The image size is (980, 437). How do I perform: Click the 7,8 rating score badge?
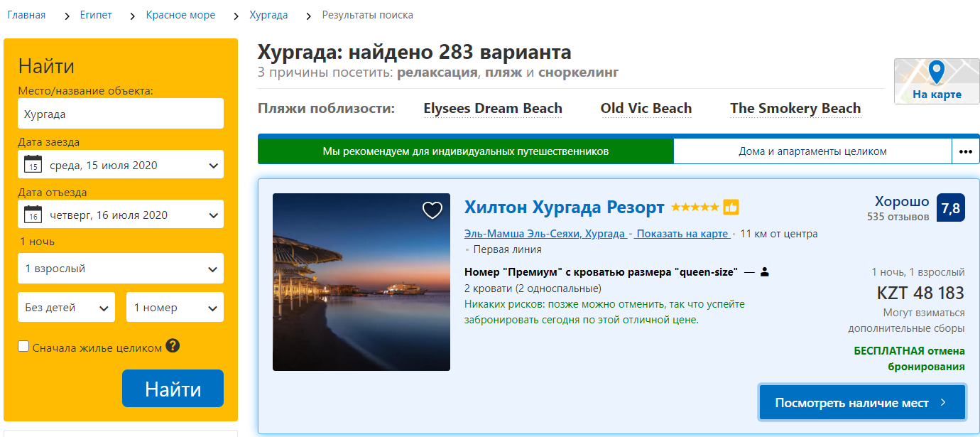pos(950,208)
